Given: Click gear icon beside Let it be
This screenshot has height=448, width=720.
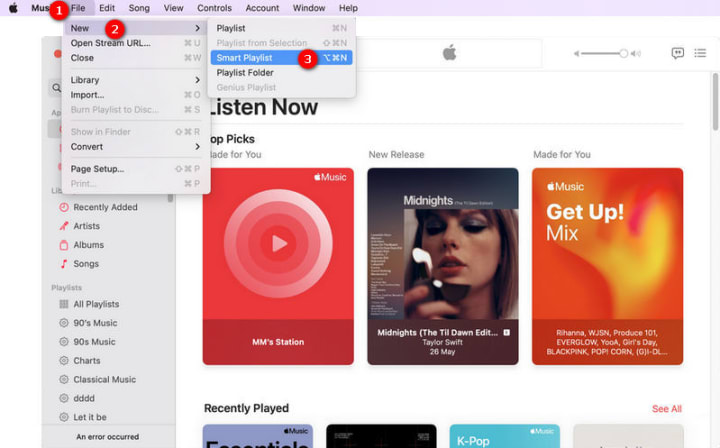Looking at the screenshot, I should pyautogui.click(x=64, y=417).
